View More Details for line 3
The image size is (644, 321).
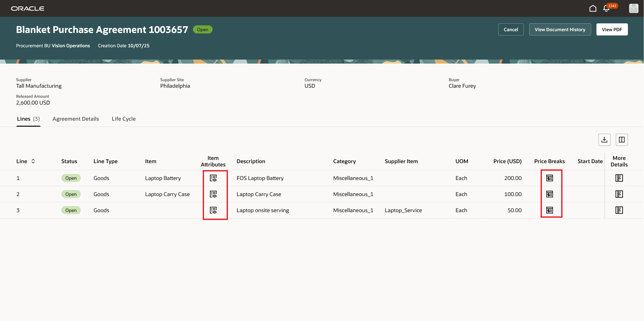[x=619, y=210]
